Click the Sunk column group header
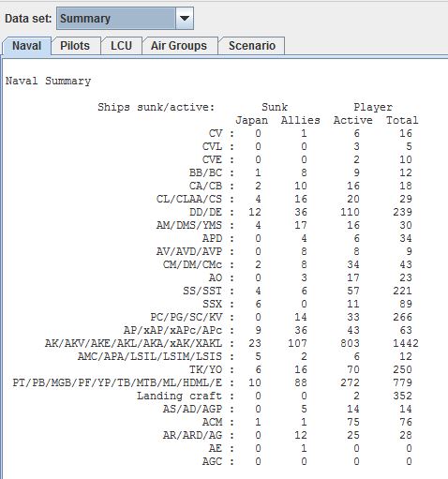The image size is (448, 479). pyautogui.click(x=275, y=107)
